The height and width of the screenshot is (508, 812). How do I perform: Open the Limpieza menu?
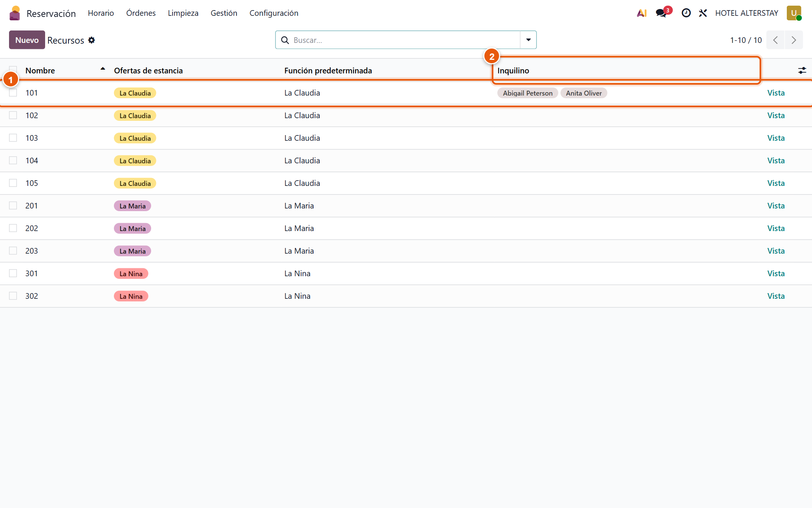click(x=183, y=13)
